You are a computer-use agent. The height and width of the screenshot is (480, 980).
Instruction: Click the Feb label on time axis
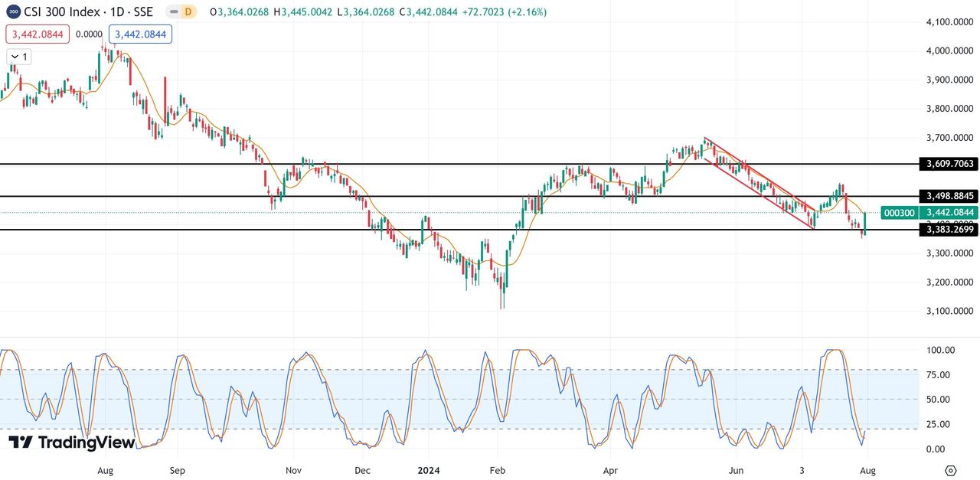pyautogui.click(x=498, y=470)
